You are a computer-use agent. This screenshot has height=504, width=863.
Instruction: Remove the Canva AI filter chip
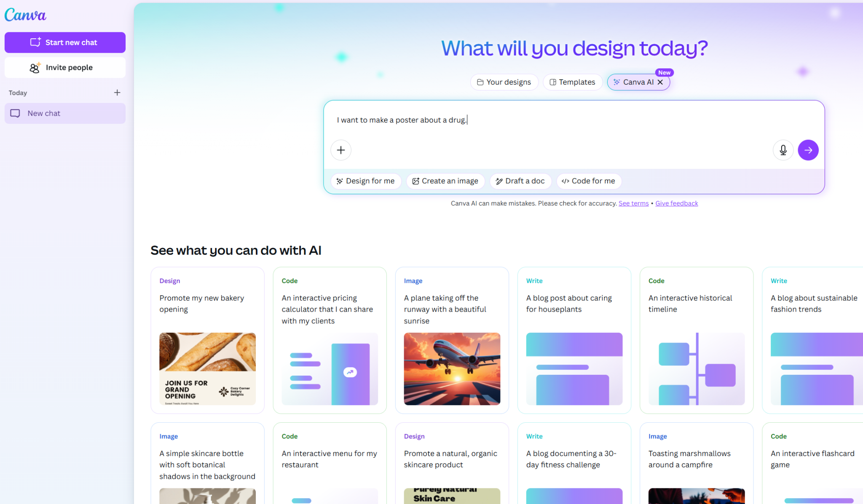pyautogui.click(x=660, y=82)
